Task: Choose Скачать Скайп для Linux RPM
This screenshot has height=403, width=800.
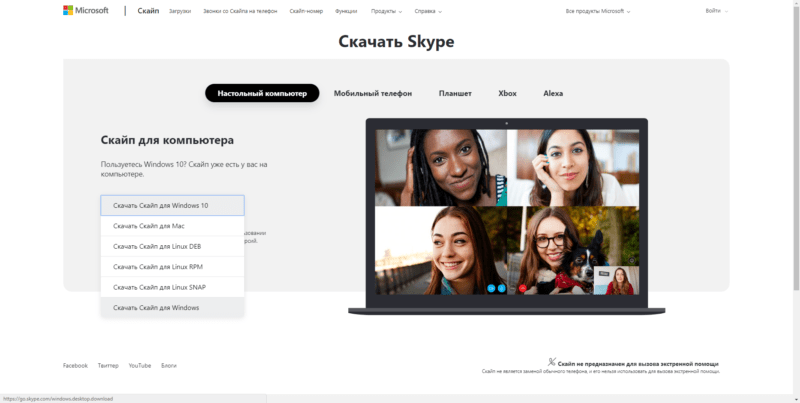Action: [x=172, y=266]
